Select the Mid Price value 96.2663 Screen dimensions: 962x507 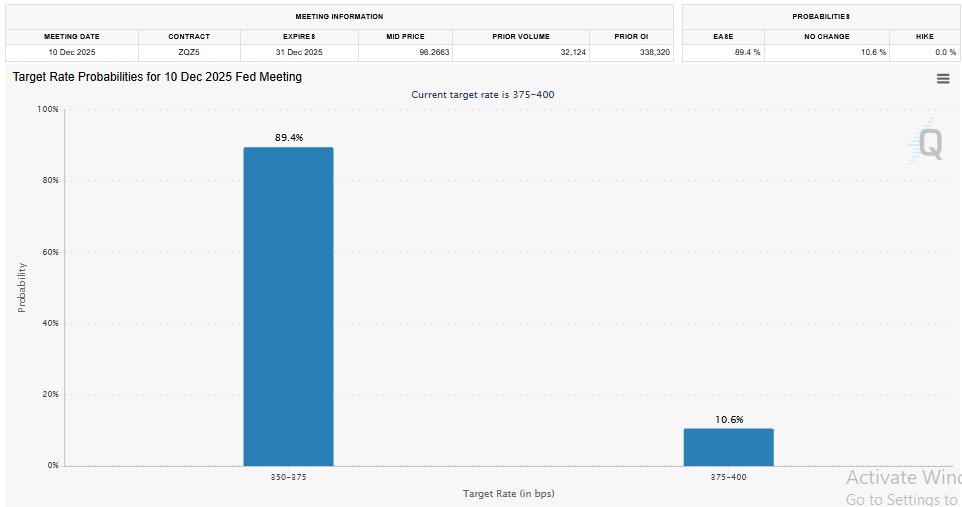click(426, 52)
